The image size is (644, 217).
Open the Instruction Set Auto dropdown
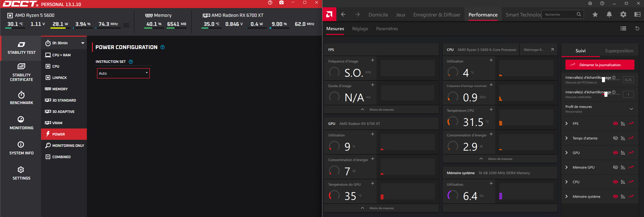[x=123, y=73]
